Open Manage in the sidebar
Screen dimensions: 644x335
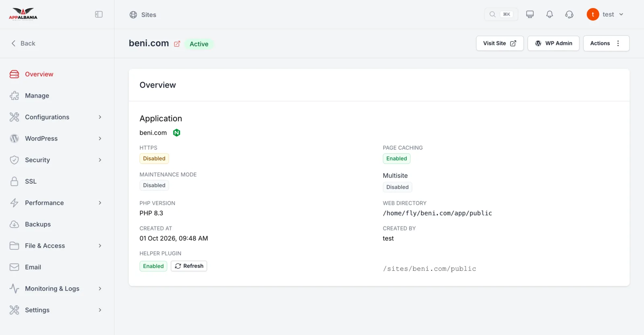[37, 96]
